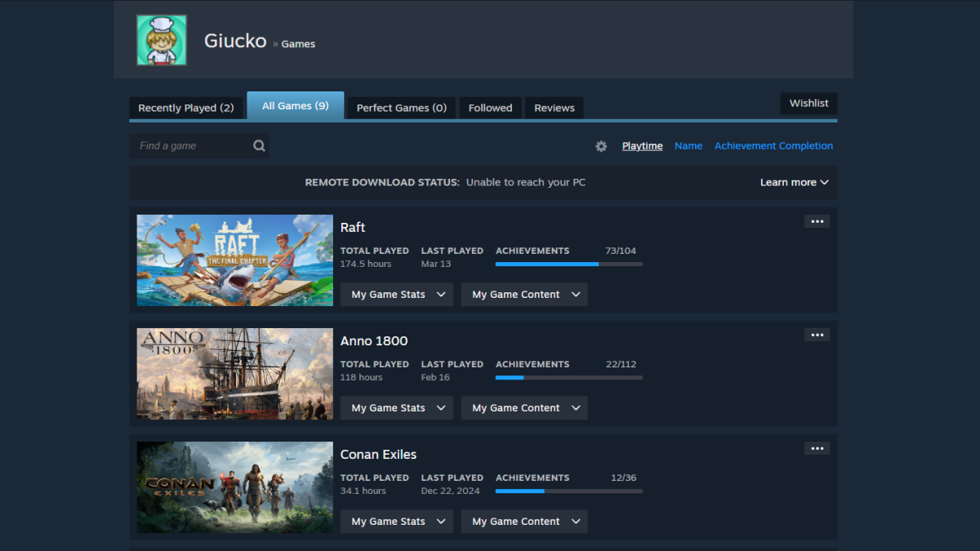
Task: Click the Raft achievements progress bar
Action: pos(569,264)
